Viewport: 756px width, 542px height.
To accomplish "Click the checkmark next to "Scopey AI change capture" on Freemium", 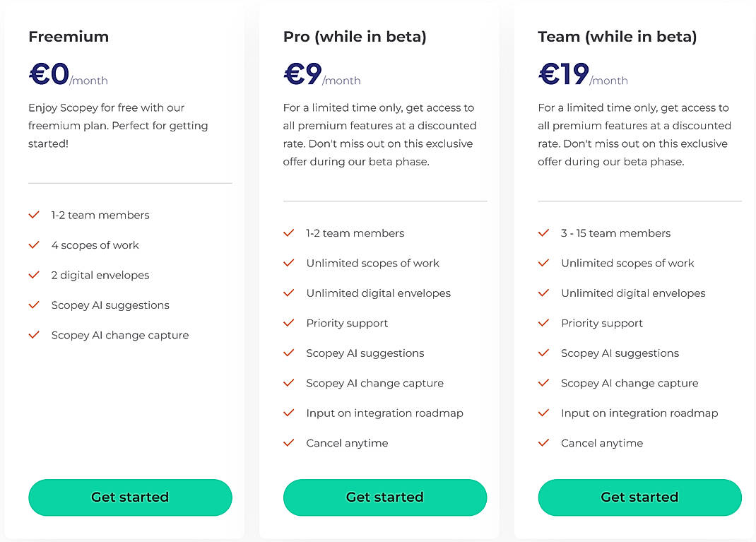I will point(33,335).
